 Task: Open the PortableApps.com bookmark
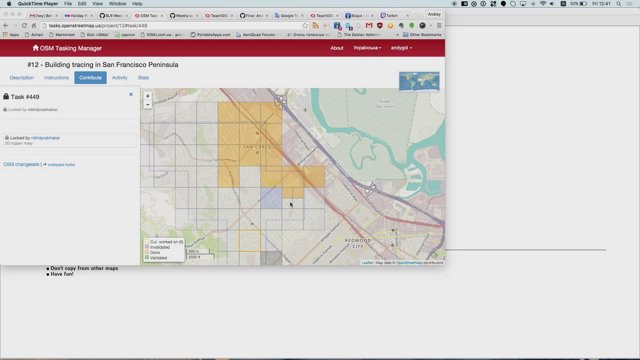click(210, 35)
